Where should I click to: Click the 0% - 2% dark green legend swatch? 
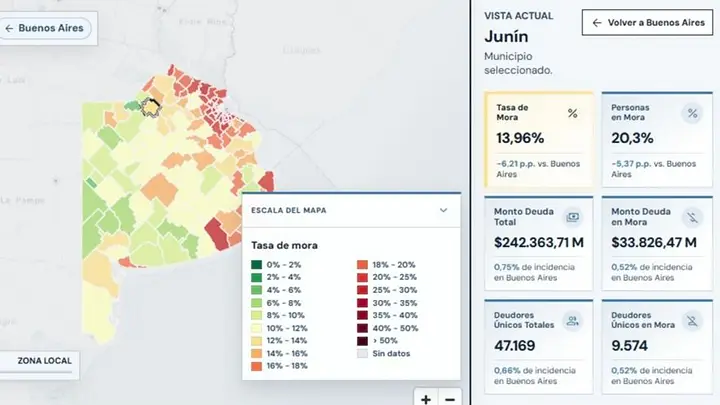pos(257,264)
